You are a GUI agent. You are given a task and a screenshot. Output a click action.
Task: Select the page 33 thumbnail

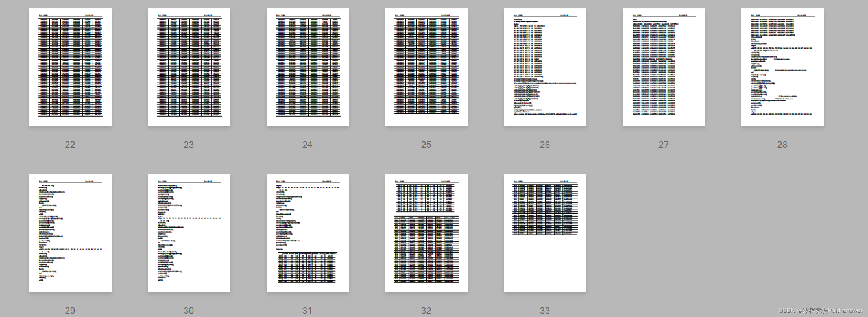pos(545,233)
